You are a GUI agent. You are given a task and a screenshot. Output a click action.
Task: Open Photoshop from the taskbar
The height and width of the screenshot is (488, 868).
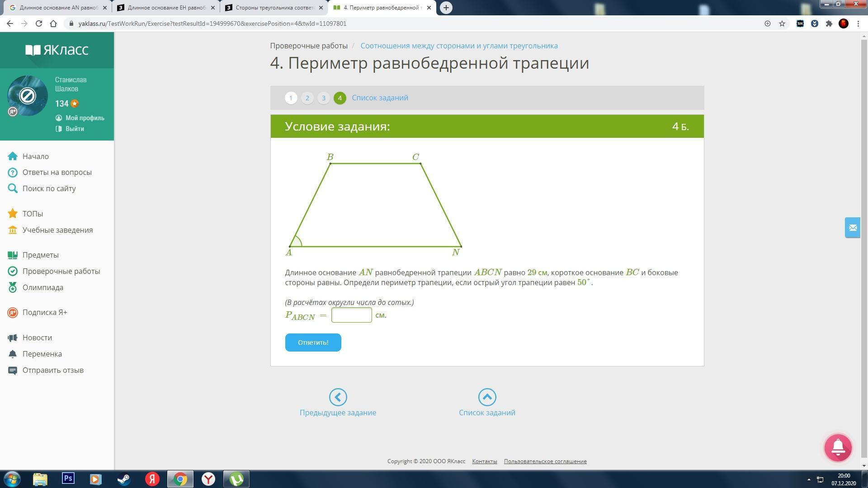tap(68, 479)
